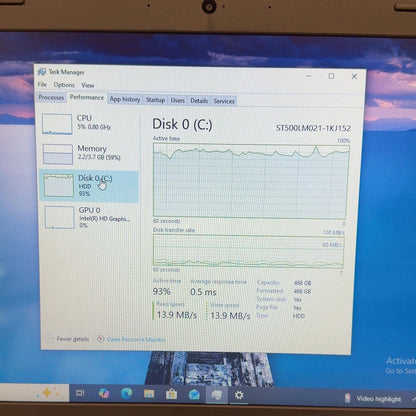The height and width of the screenshot is (416, 416).
Task: Click the Memory mini graph thumbnail
Action: pyautogui.click(x=58, y=154)
